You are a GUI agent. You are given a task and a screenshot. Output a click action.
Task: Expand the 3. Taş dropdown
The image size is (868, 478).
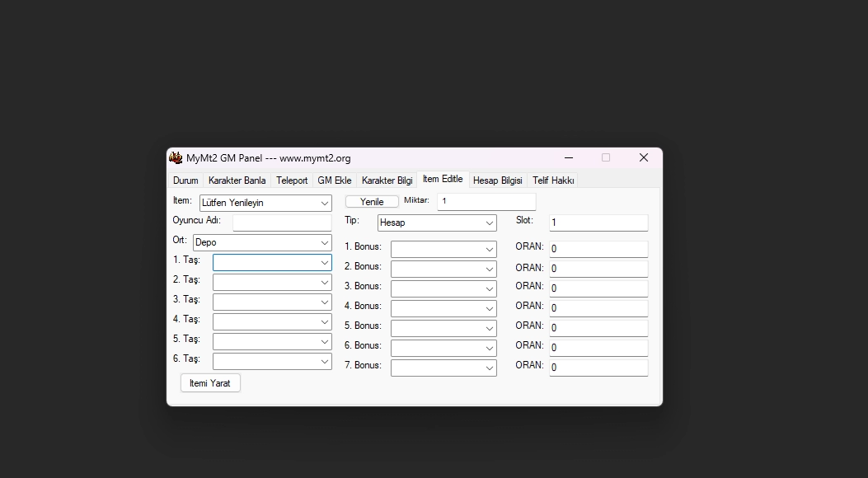pos(272,302)
